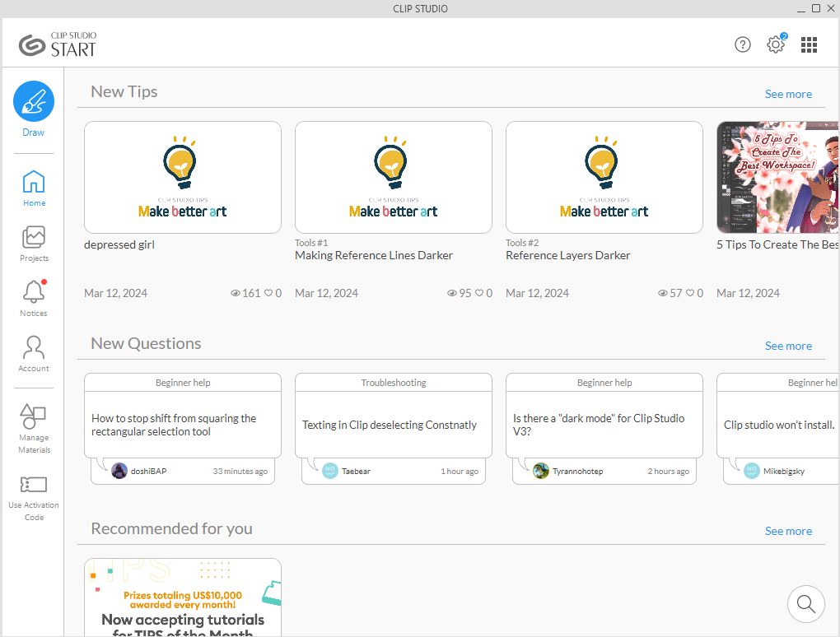Click the username Mikebigsky
This screenshot has width=840, height=637.
click(784, 471)
